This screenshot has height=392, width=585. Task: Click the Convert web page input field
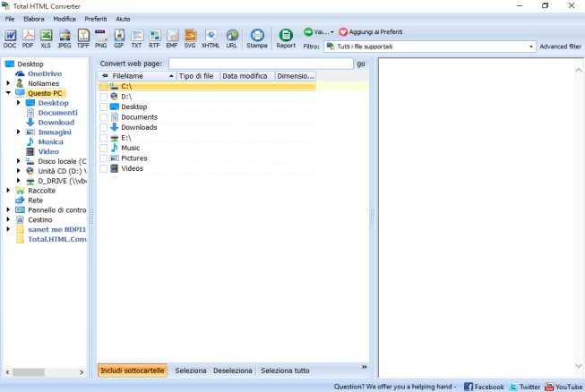click(x=261, y=64)
